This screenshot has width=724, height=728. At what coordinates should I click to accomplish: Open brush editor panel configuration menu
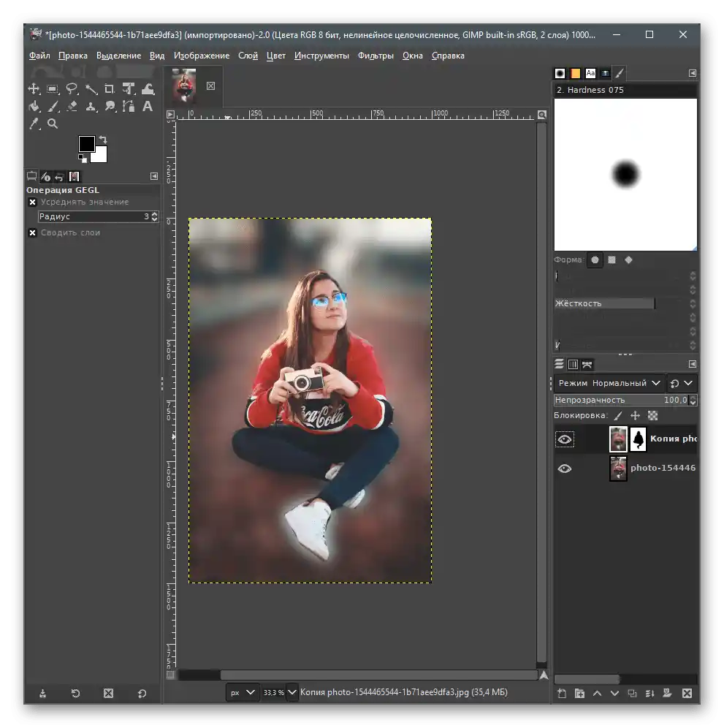(693, 73)
